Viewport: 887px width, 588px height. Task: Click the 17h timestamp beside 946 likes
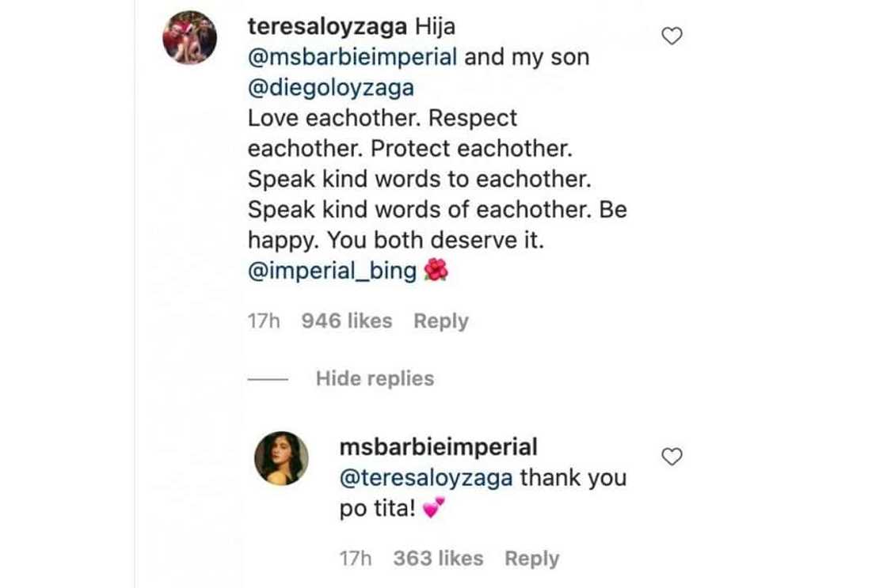click(x=265, y=321)
